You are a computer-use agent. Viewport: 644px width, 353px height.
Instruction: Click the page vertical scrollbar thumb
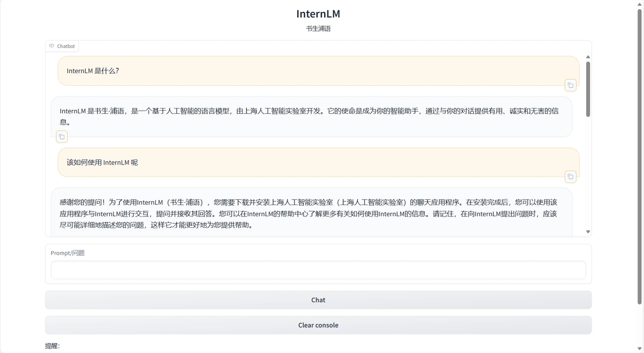(x=639, y=157)
